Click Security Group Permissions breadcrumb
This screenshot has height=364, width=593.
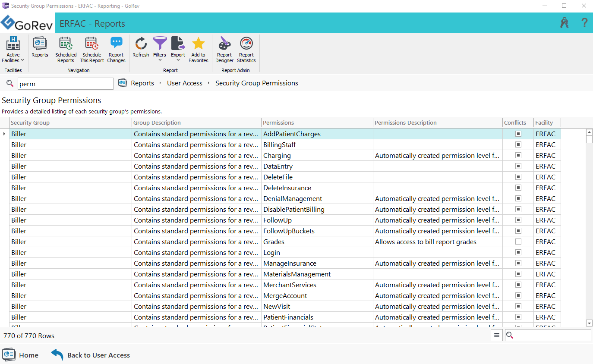(257, 83)
